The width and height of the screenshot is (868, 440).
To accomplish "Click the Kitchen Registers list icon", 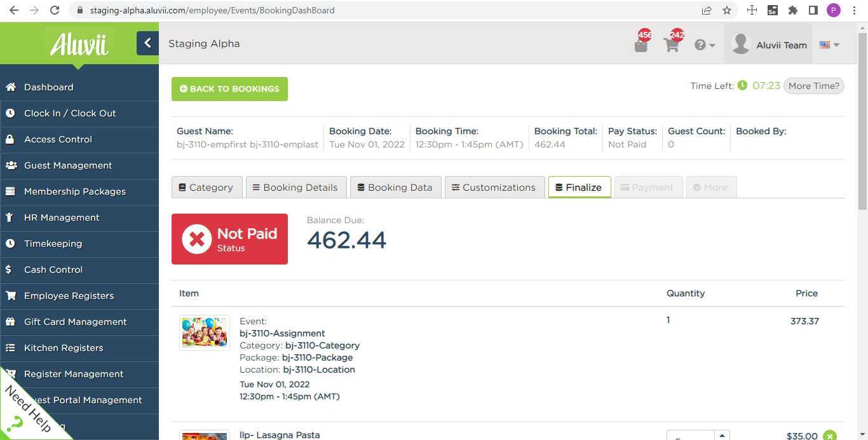I will [x=10, y=347].
